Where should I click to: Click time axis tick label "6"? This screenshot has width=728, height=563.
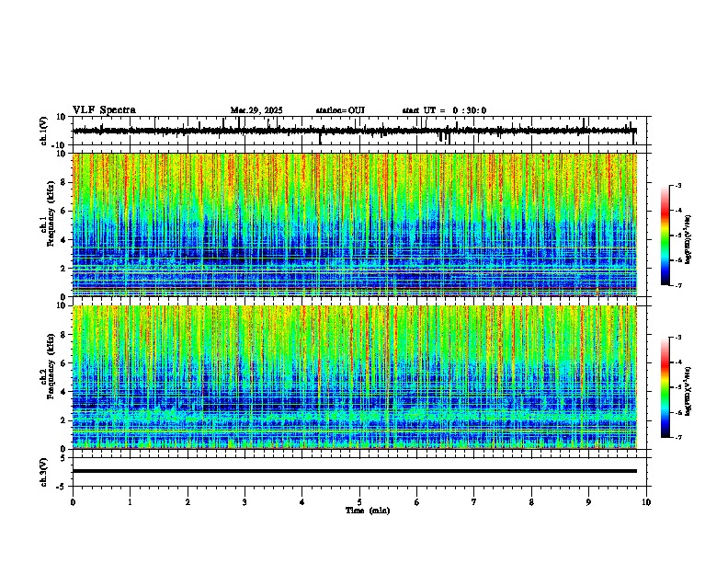click(417, 502)
